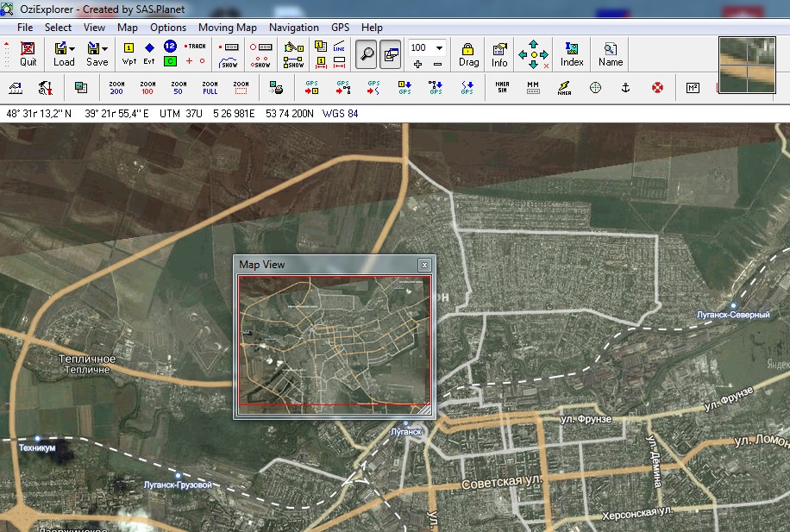This screenshot has height=532, width=790.
Task: Click the Zoom FULL icon
Action: [x=210, y=87]
